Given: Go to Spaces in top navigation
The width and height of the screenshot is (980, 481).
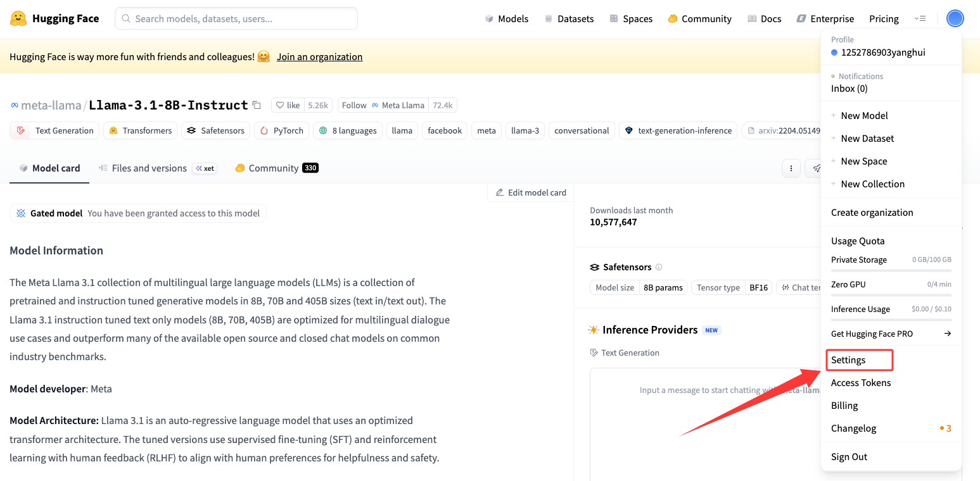Looking at the screenshot, I should (x=631, y=19).
